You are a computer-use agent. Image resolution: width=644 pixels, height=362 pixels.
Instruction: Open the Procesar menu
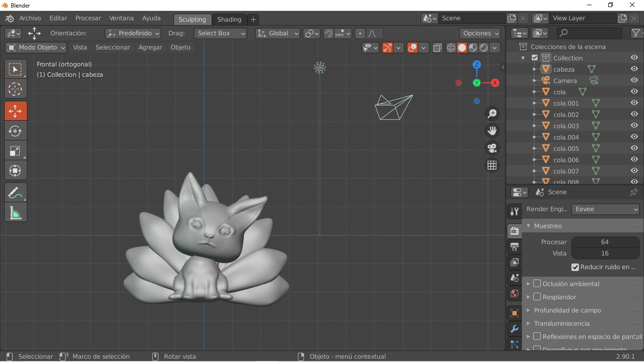coord(88,18)
